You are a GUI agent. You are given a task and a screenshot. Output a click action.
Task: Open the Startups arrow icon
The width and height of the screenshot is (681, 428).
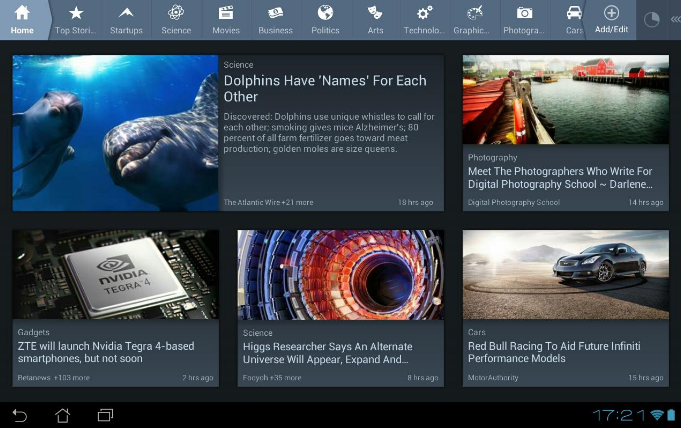tap(126, 13)
